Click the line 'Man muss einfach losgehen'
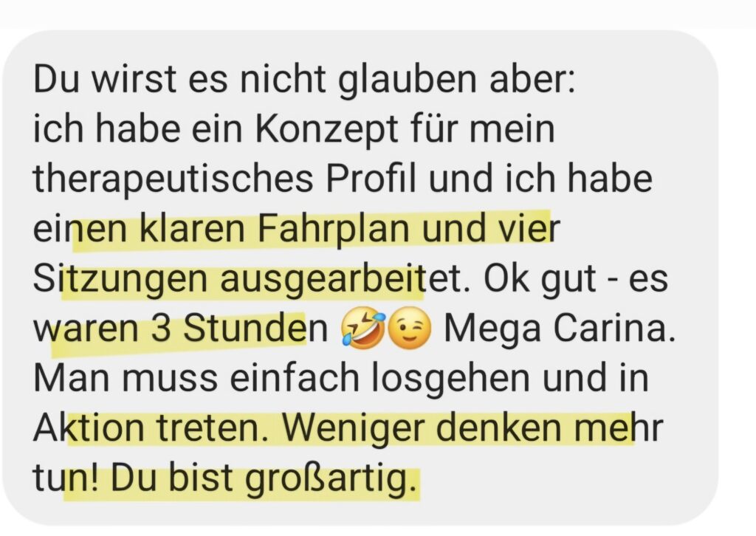 [281, 379]
